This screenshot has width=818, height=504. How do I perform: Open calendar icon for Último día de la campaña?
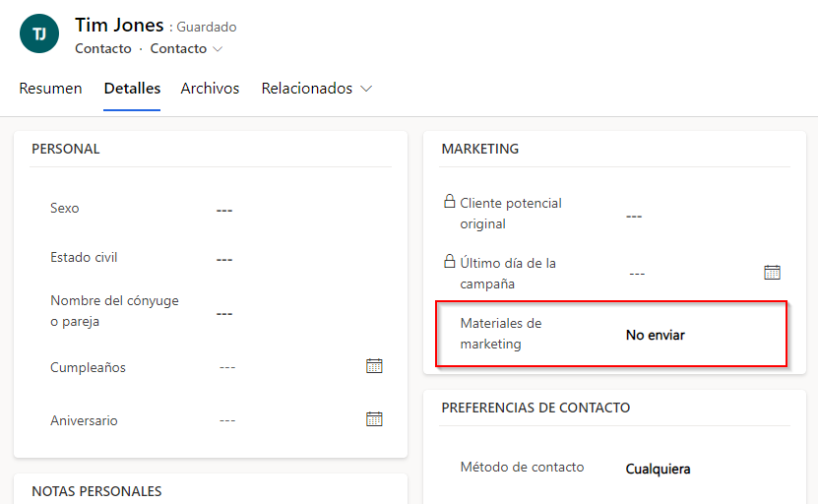click(x=772, y=273)
